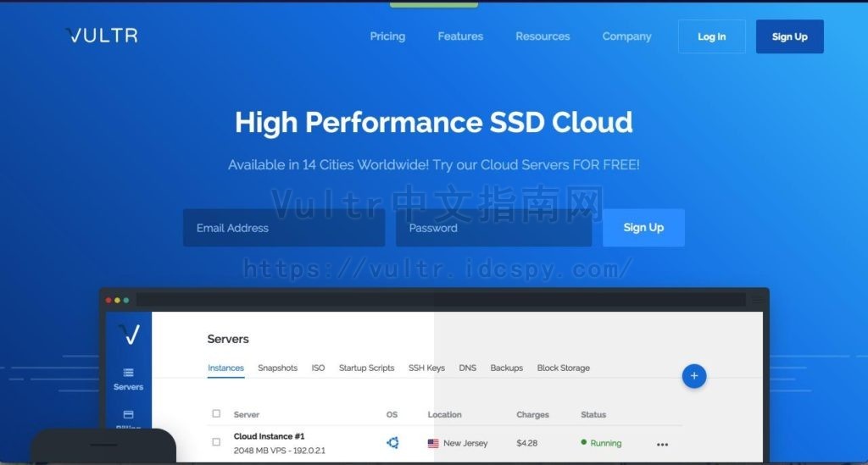Focus the Email Address input field
Viewport: 868px width, 465px height.
tap(284, 228)
